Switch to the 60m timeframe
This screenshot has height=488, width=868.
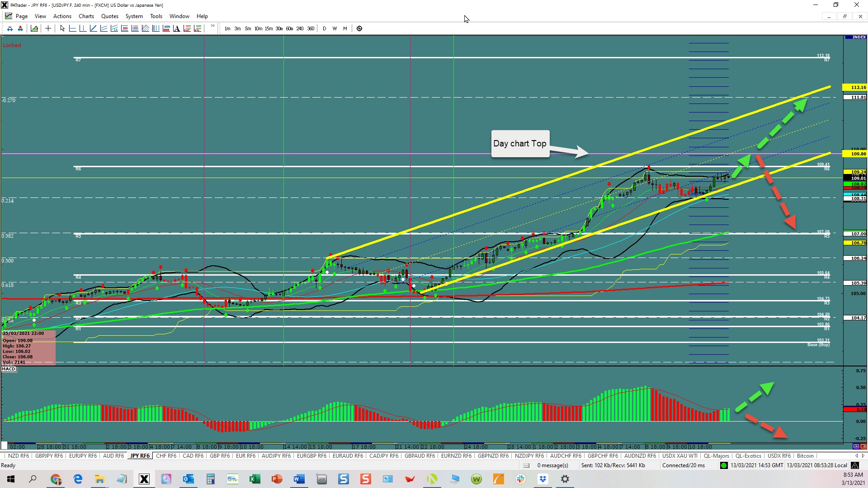pos(289,28)
